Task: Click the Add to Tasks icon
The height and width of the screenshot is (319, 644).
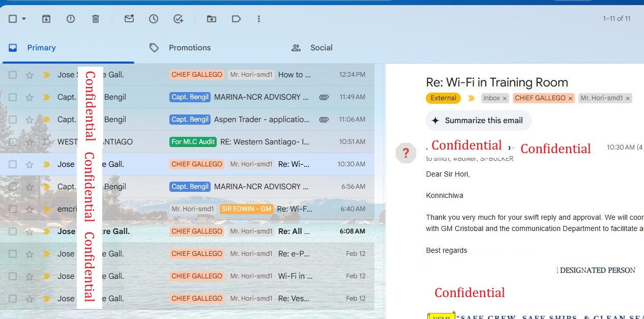Action: 178,19
